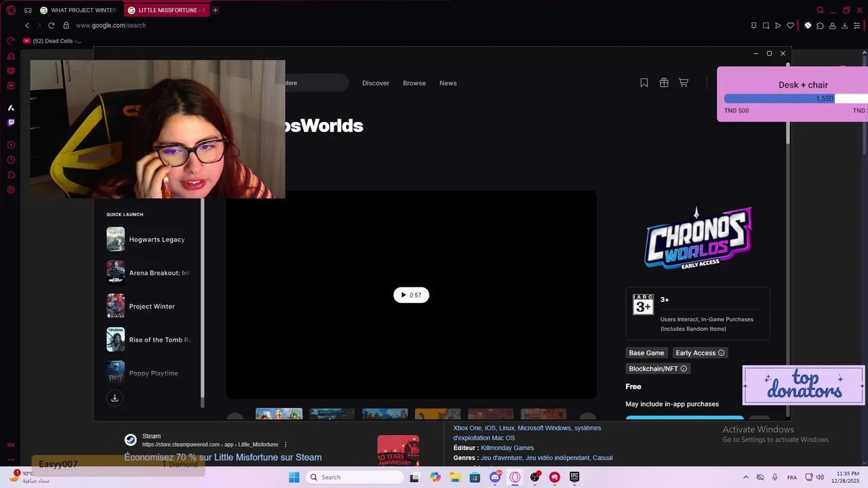Click the Desk + chair donation progress bar
Viewport: 868px width, 488px height.
(x=796, y=98)
